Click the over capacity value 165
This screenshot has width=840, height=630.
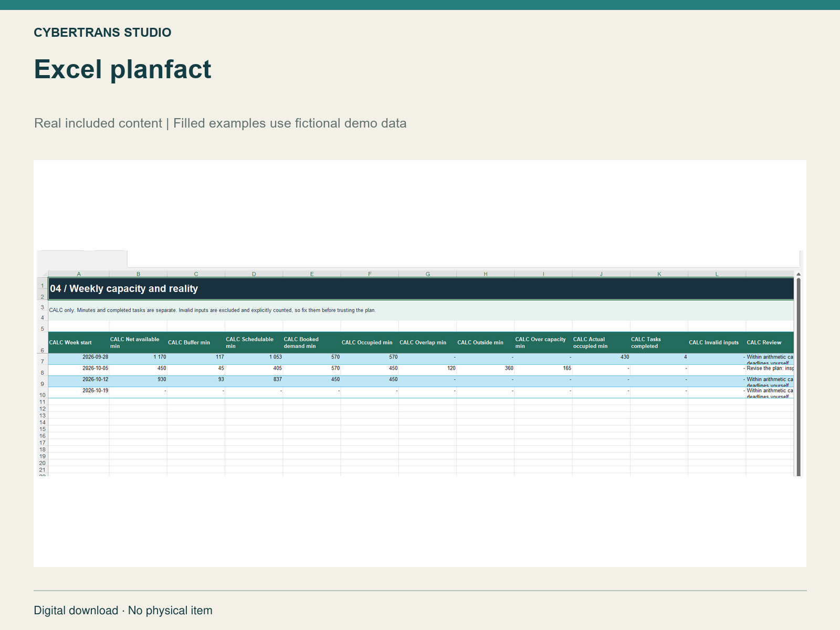543,370
